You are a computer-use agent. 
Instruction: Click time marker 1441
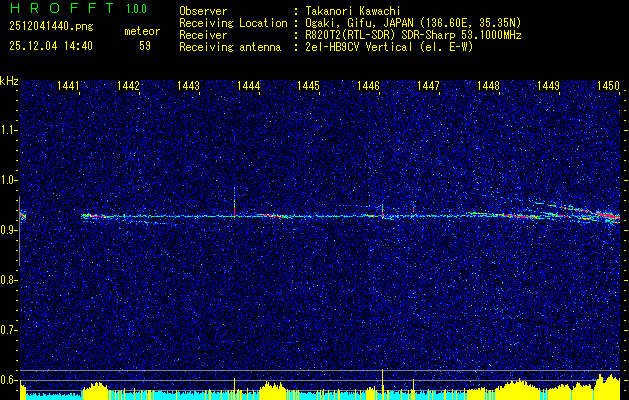pos(68,86)
